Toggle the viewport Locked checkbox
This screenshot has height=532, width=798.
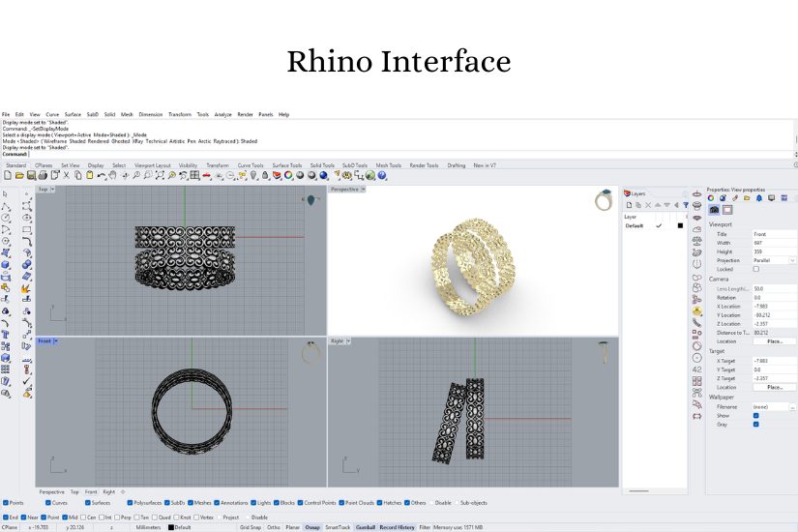755,269
